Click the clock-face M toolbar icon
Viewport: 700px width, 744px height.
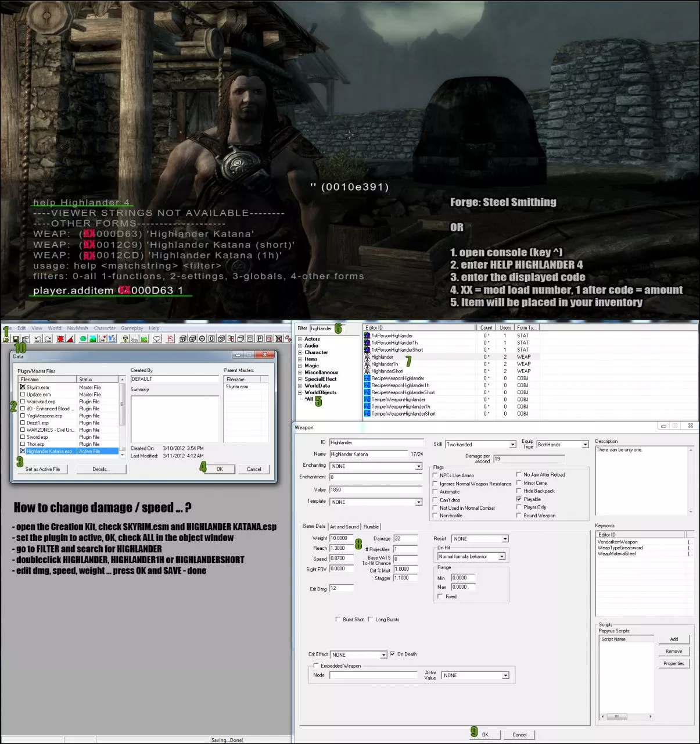tap(202, 339)
